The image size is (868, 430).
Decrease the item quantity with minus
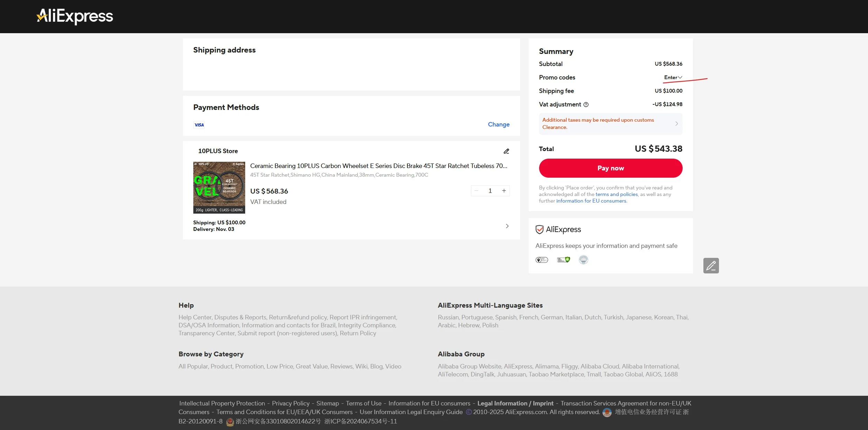(x=477, y=191)
